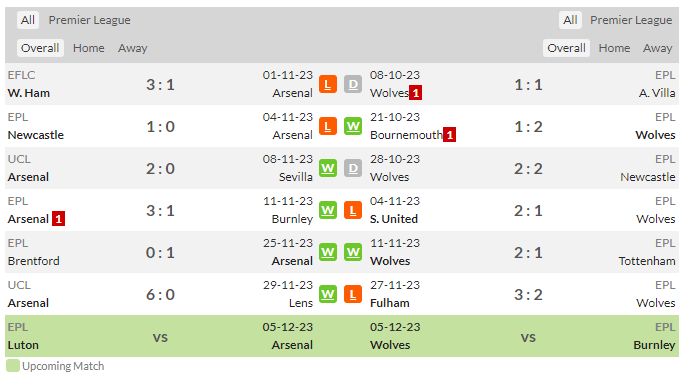Filter right table by Premier League
This screenshot has width=684, height=389.
[x=631, y=20]
